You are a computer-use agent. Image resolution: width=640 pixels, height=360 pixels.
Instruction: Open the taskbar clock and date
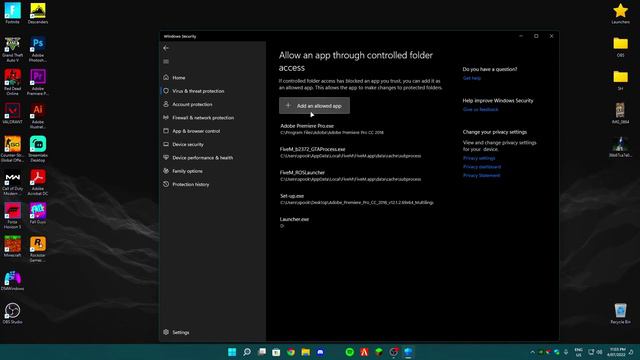616,352
